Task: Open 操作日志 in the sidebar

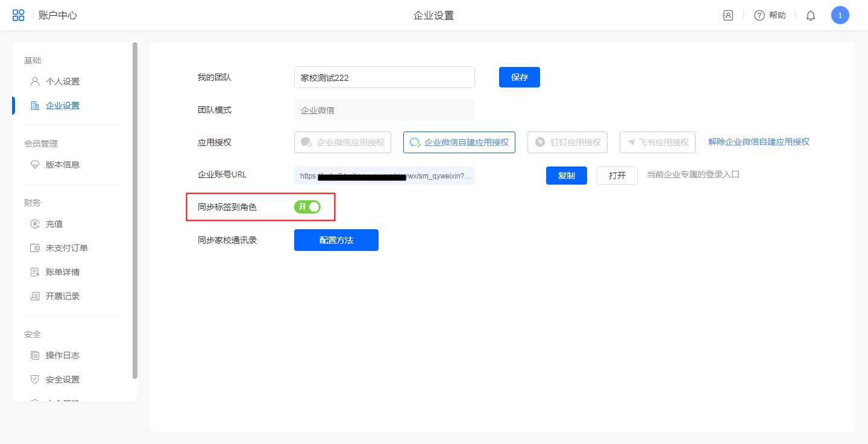Action: (x=62, y=355)
